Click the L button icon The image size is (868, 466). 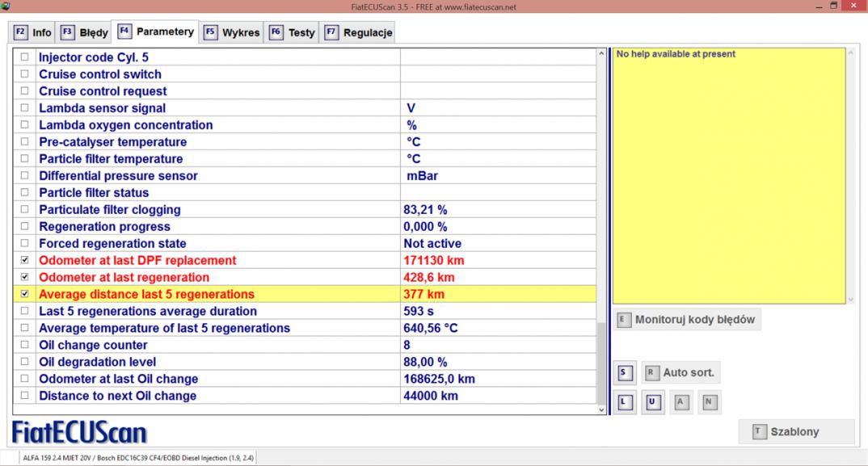click(x=624, y=401)
